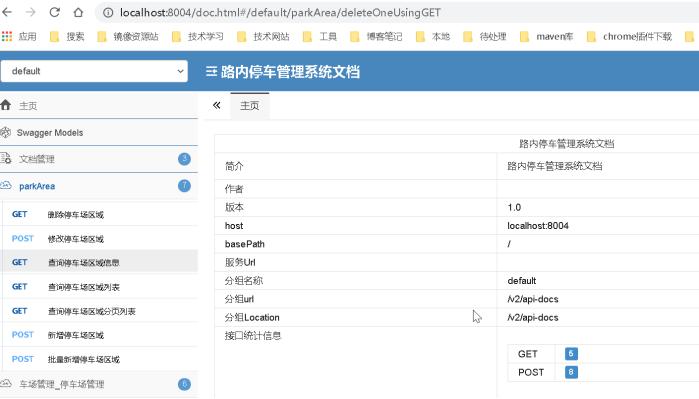Open the chrome插件下载 bookmark folder
699x399 pixels.
[x=629, y=37]
